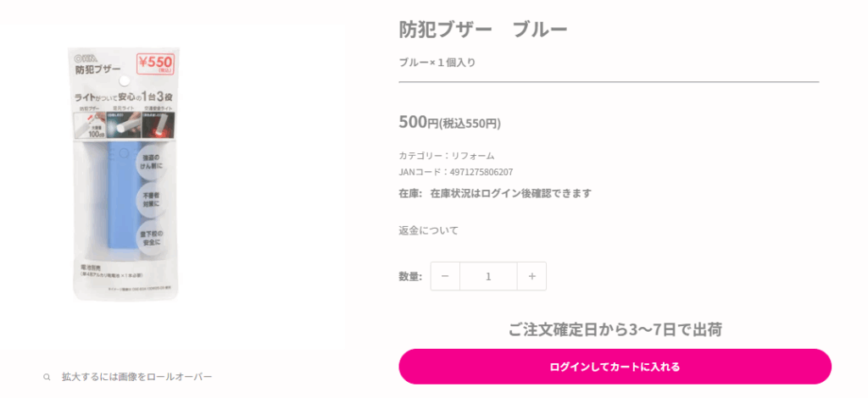The image size is (868, 398).
Task: Click the ご注文確定日から3〜7日で出荷 shipping notice
Action: coord(615,329)
